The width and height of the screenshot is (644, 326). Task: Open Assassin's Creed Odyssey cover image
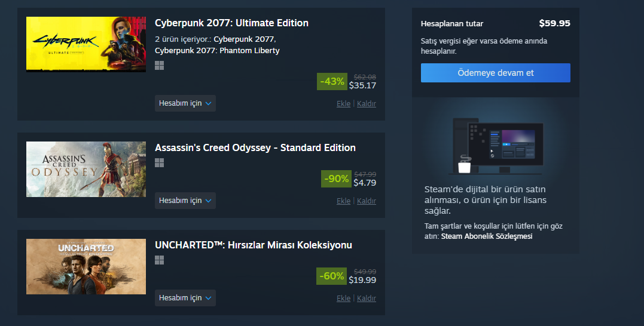click(86, 169)
